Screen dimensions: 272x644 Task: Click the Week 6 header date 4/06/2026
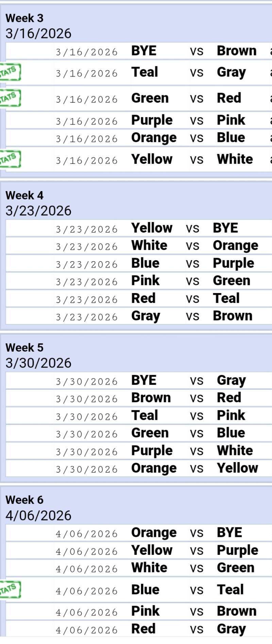pos(38,516)
